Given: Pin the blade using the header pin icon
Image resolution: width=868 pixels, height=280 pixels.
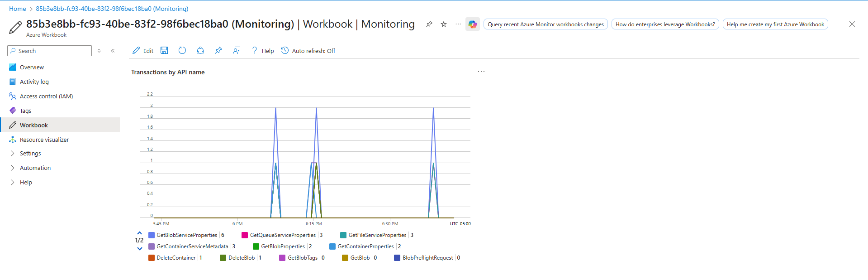Looking at the screenshot, I should tap(429, 24).
